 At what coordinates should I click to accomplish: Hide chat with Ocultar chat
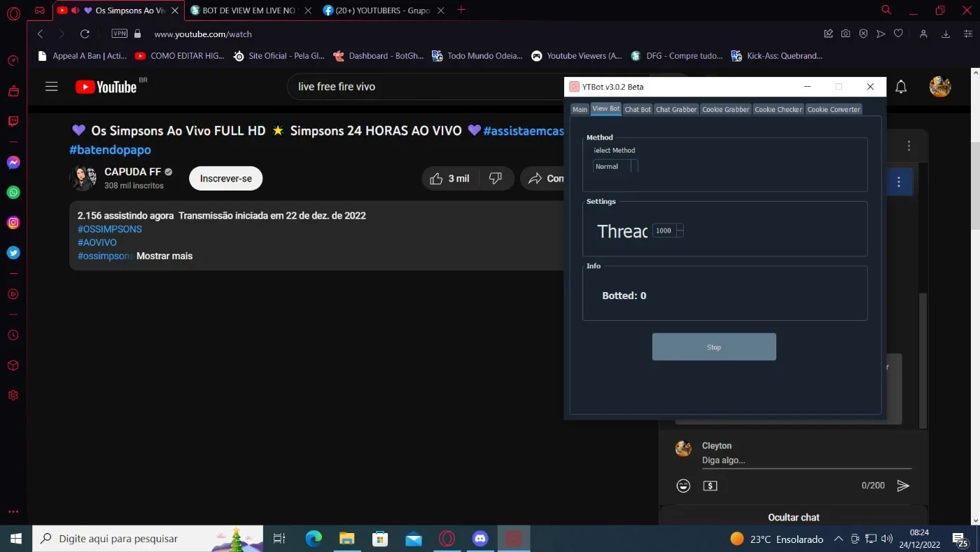point(793,517)
